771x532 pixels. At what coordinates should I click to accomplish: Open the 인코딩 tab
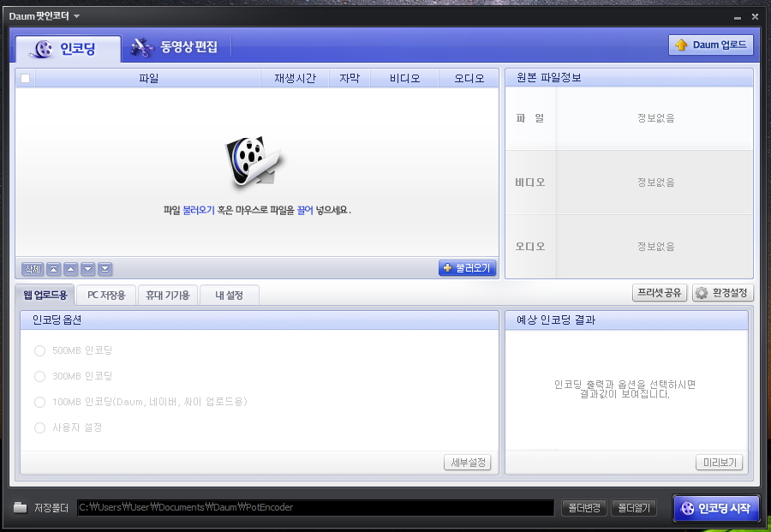tap(68, 49)
